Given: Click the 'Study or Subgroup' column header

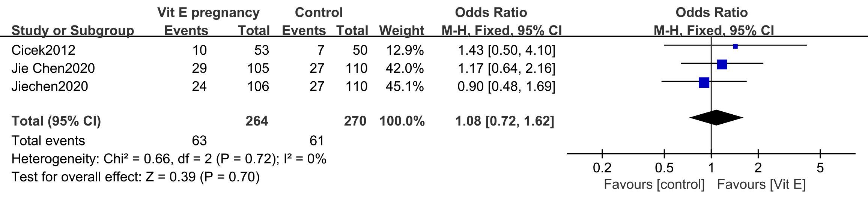Looking at the screenshot, I should coord(73,30).
